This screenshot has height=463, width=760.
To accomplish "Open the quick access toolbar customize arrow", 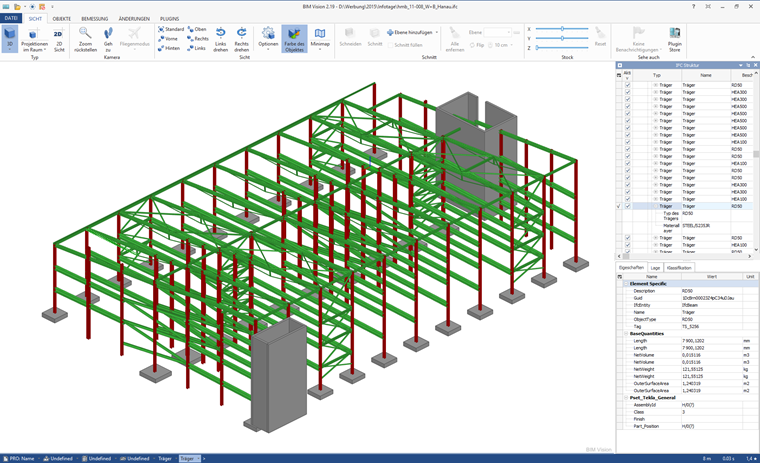I will 52,7.
